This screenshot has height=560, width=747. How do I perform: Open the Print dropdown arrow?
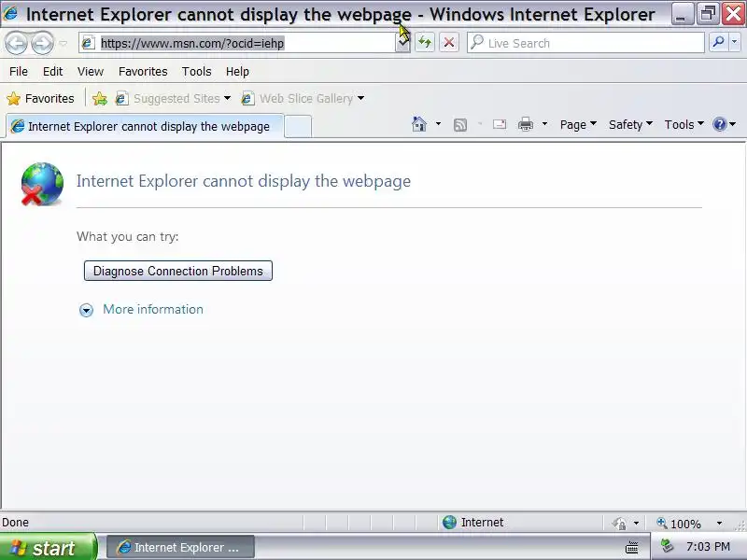[544, 124]
